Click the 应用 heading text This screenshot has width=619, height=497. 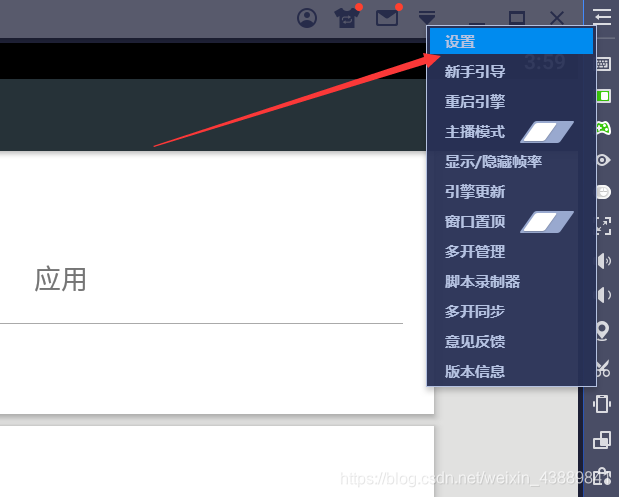(x=60, y=279)
